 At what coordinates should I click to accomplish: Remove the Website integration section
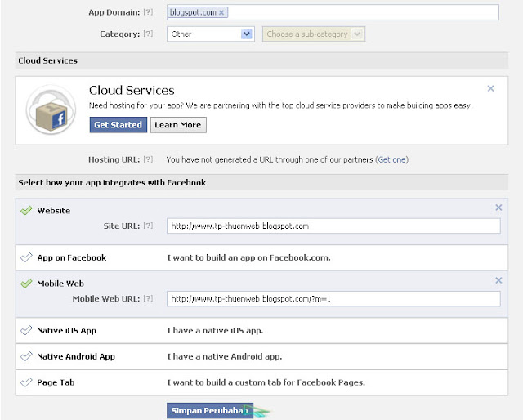click(498, 208)
